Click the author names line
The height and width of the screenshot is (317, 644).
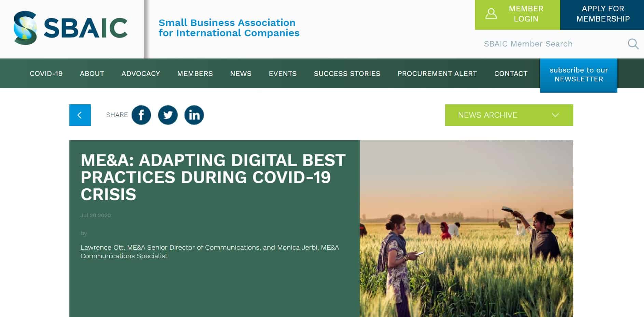(x=210, y=251)
